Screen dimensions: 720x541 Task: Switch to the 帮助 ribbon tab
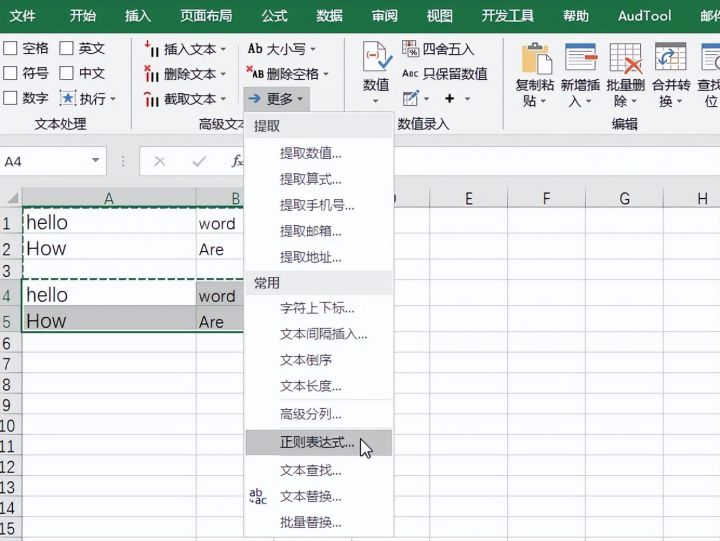576,16
